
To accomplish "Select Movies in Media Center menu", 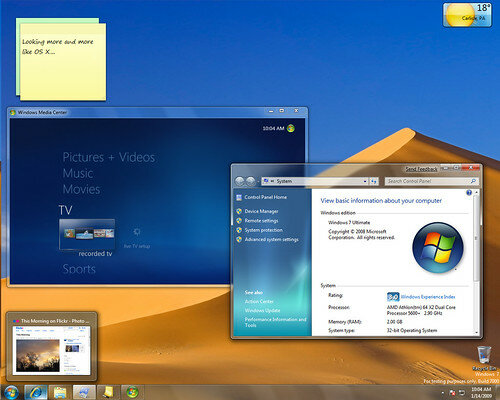I will tap(81, 189).
